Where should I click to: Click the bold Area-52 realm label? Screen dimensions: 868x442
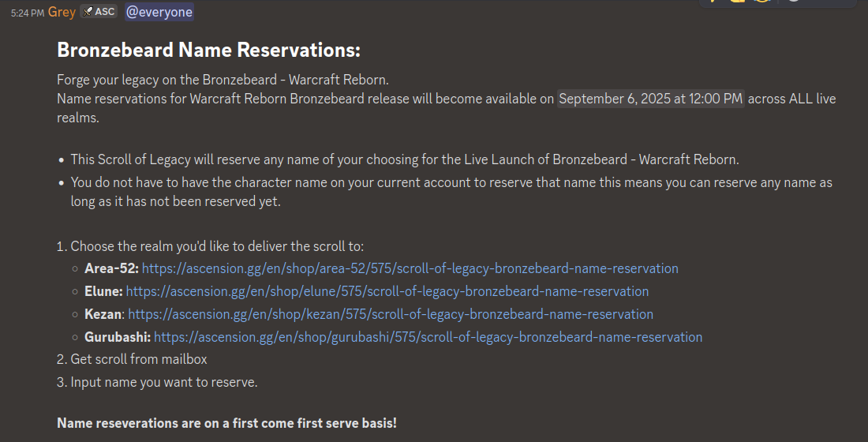click(111, 268)
